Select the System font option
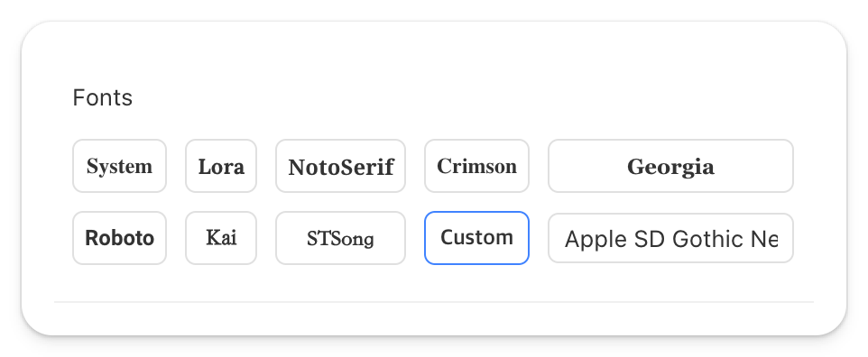The height and width of the screenshot is (357, 868). (x=120, y=166)
